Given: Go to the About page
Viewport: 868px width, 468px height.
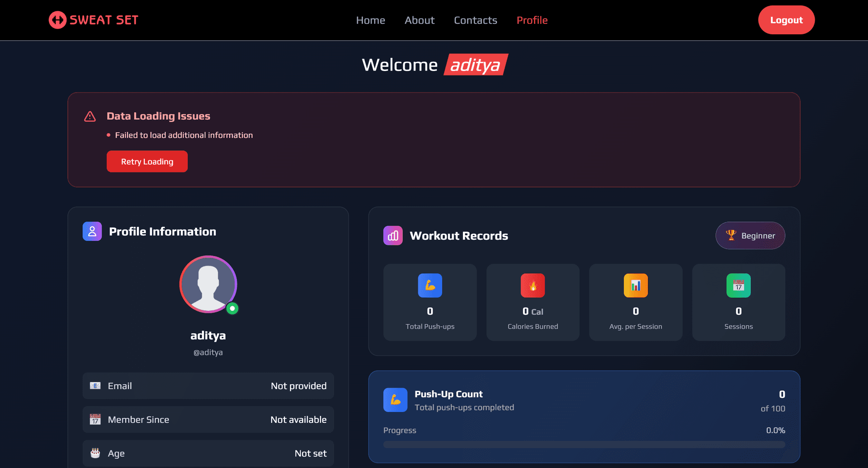Looking at the screenshot, I should point(420,20).
